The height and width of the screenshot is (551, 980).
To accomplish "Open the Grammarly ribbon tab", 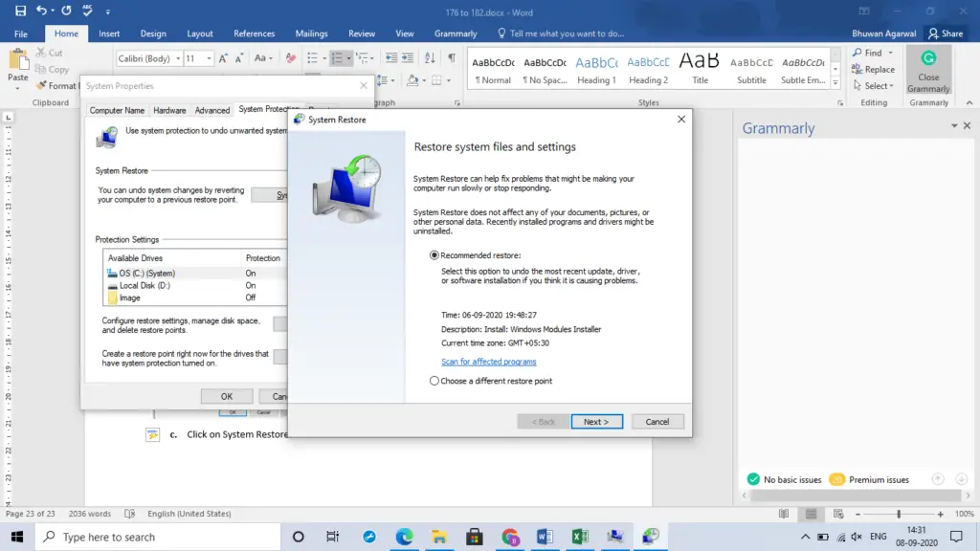I will coord(456,33).
